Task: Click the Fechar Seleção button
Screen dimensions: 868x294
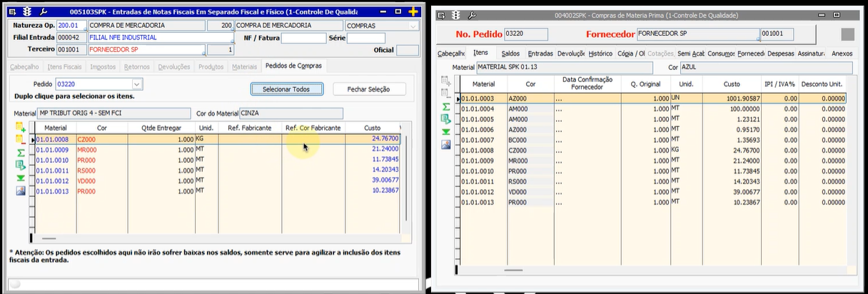Action: click(370, 89)
